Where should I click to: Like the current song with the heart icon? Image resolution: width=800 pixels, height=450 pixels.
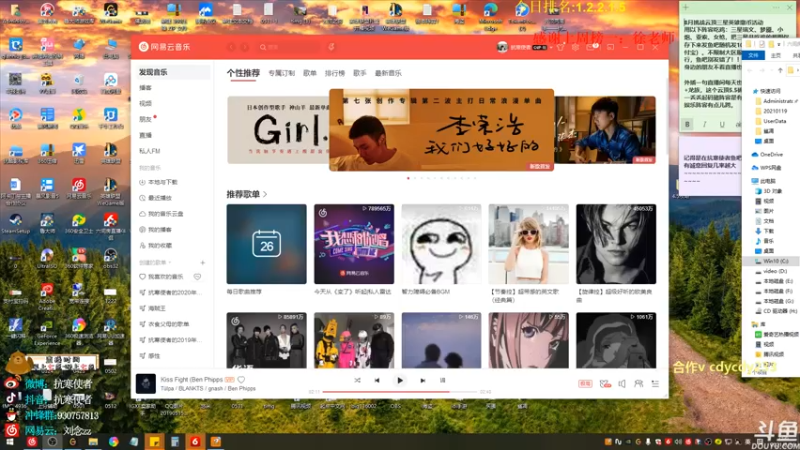click(x=241, y=380)
